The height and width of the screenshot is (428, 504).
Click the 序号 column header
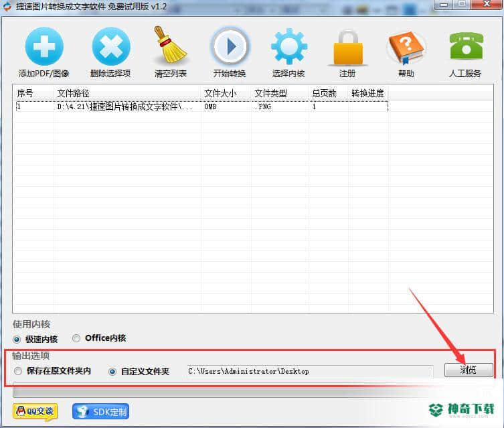(33, 93)
